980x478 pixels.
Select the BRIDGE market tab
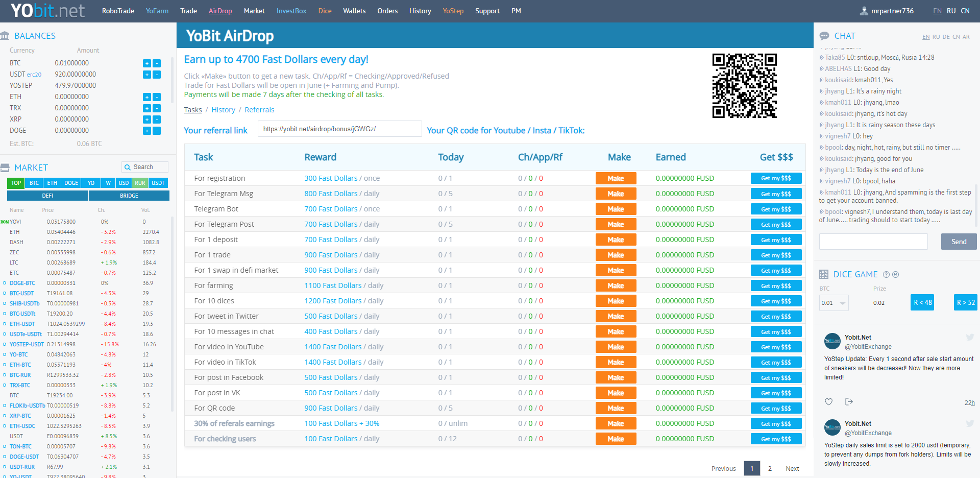(129, 196)
